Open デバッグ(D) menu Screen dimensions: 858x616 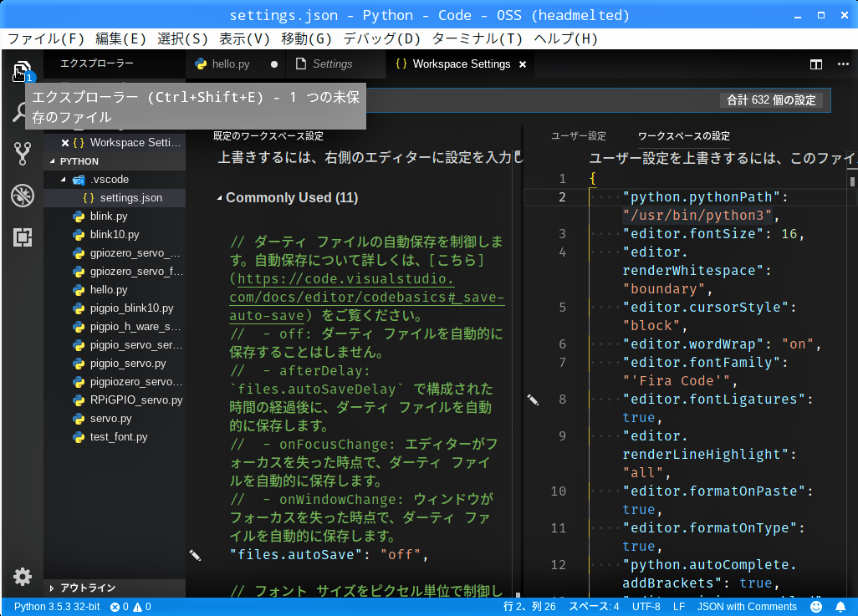(382, 38)
